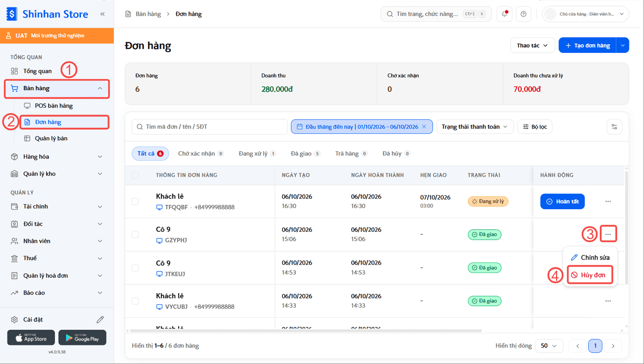This screenshot has width=644, height=364.
Task: Open Trạng thái thanh toán dropdown
Action: 475,127
